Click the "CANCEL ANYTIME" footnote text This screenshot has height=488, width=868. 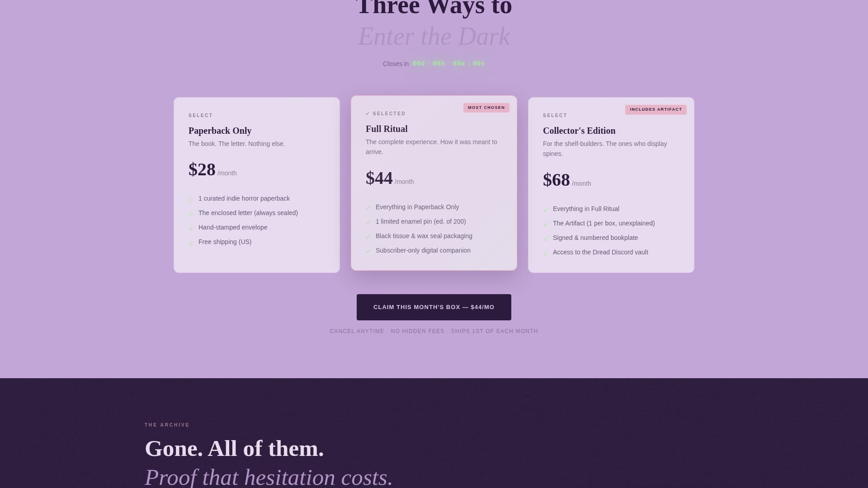(x=357, y=331)
